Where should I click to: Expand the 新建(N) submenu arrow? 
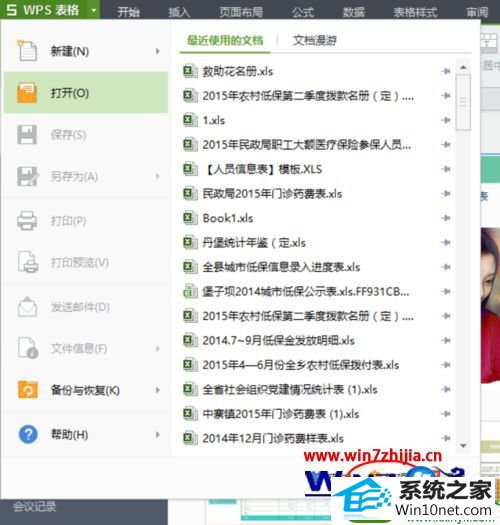tap(157, 51)
